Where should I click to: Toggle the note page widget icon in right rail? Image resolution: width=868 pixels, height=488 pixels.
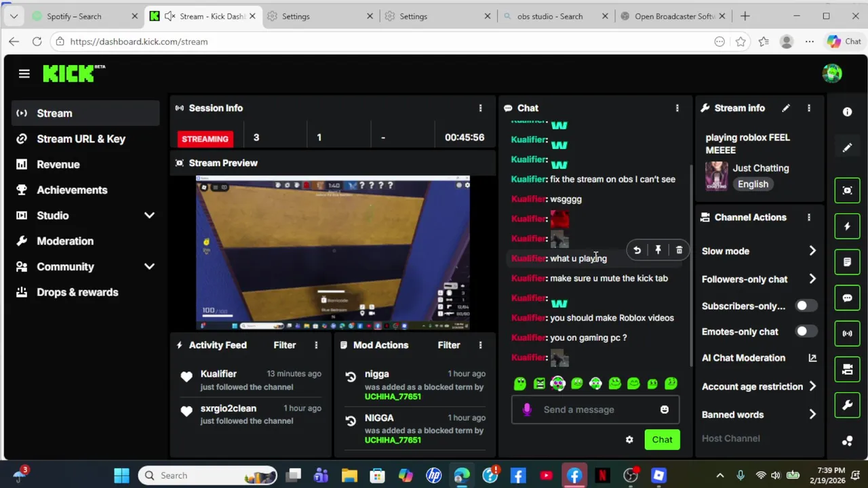point(847,262)
